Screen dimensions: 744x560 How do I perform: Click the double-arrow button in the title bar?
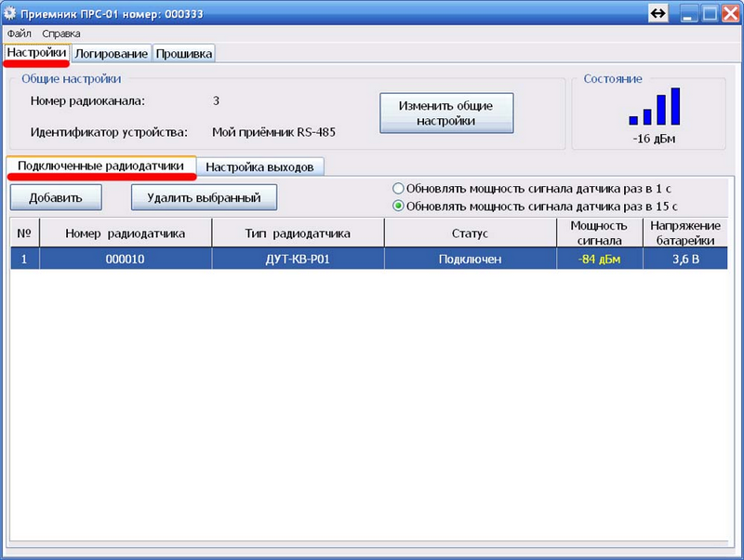pyautogui.click(x=658, y=13)
